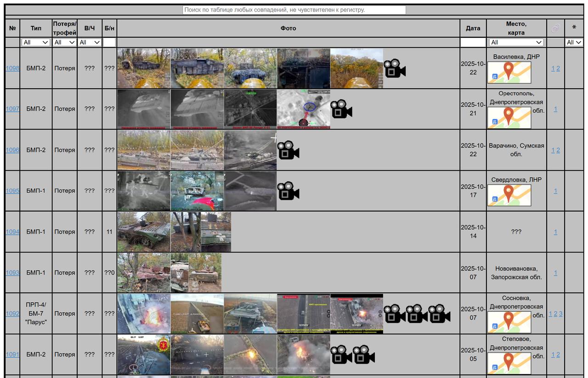Click the Тип column header
The width and height of the screenshot is (588, 378).
click(x=36, y=28)
